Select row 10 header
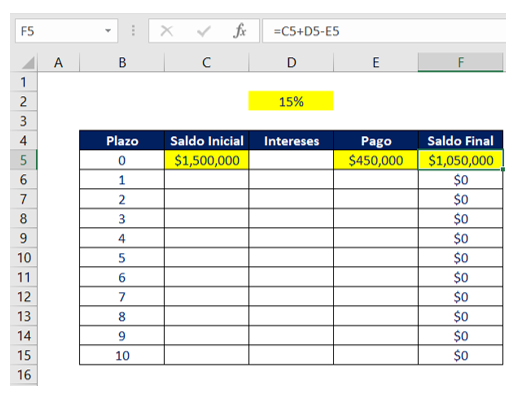The image size is (523, 403). click(24, 258)
